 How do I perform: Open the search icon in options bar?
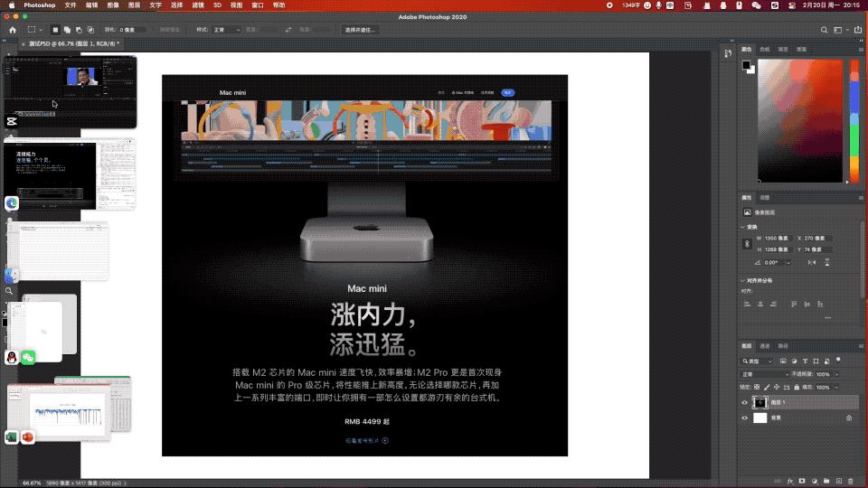pos(824,30)
